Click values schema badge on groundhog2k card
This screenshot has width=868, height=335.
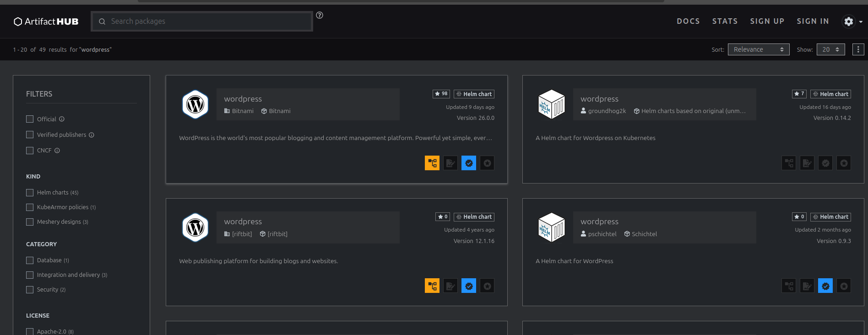click(x=789, y=163)
